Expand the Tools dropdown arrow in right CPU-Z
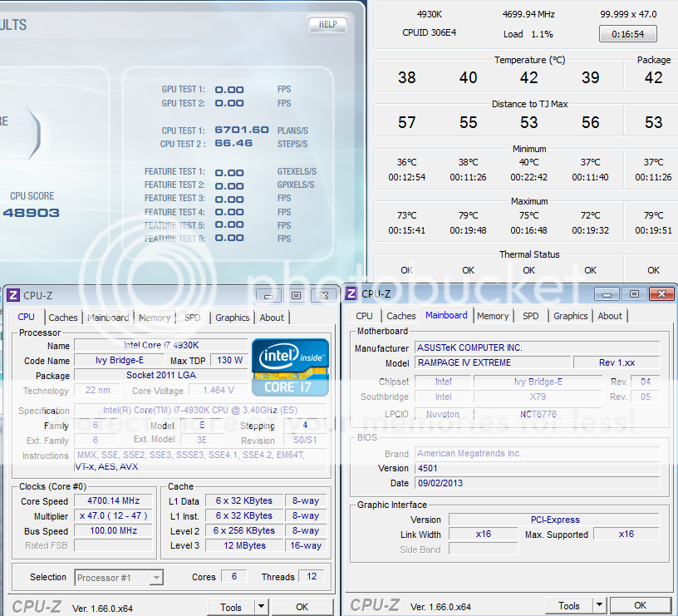This screenshot has height=616, width=678. [599, 606]
